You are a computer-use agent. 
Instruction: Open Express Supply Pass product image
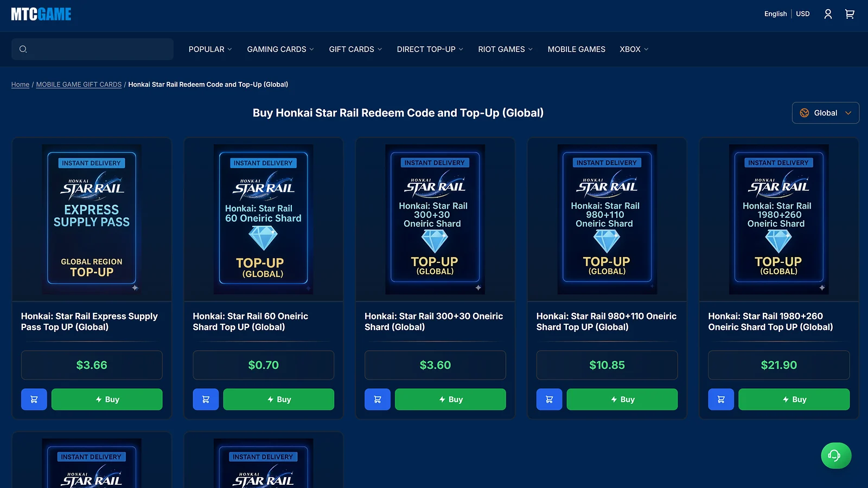click(x=92, y=219)
